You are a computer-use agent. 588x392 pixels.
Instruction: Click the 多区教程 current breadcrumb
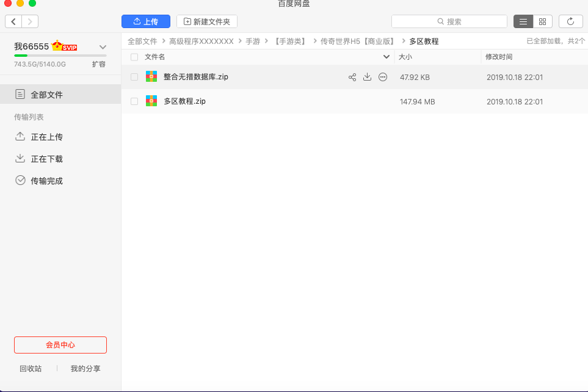click(x=424, y=42)
